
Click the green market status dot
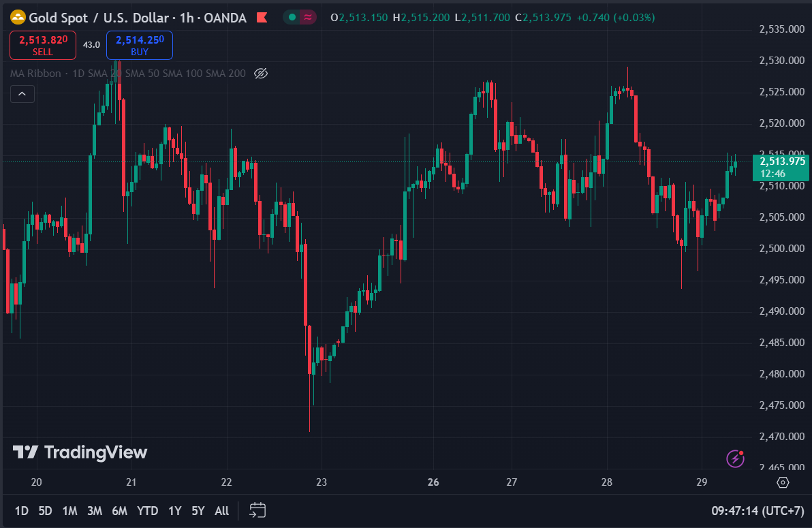[292, 18]
